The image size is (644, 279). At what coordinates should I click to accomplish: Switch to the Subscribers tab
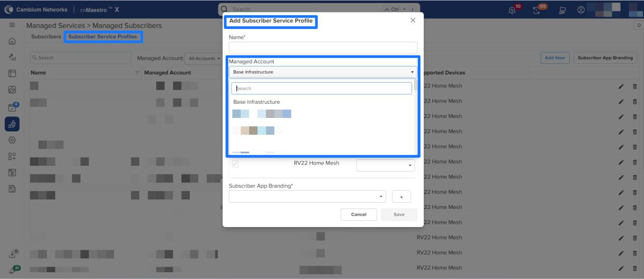pos(46,37)
